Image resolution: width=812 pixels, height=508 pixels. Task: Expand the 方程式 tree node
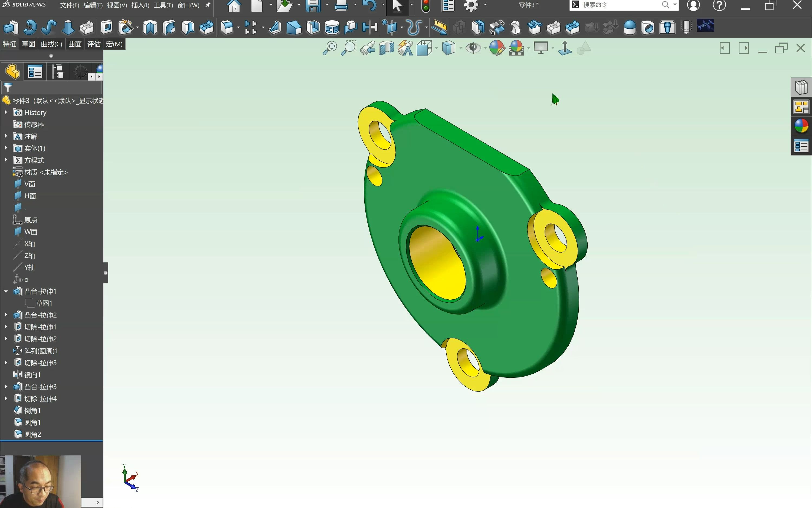(x=6, y=160)
